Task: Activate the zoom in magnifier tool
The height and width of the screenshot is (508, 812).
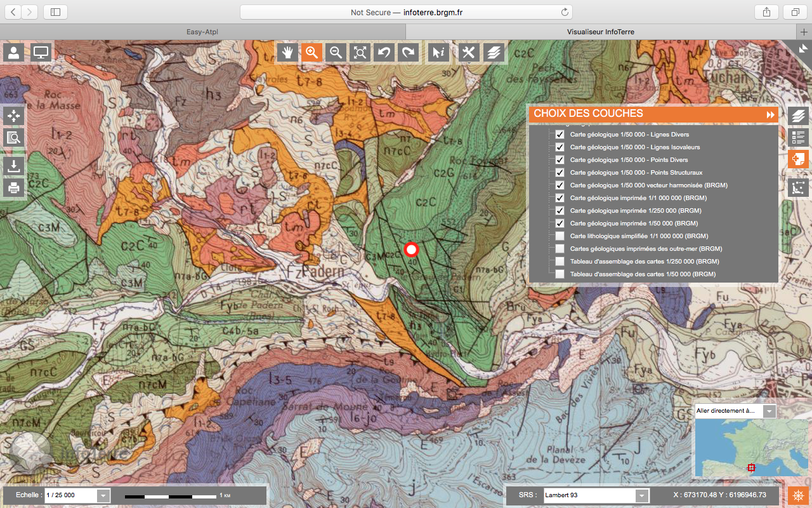Action: coord(311,53)
